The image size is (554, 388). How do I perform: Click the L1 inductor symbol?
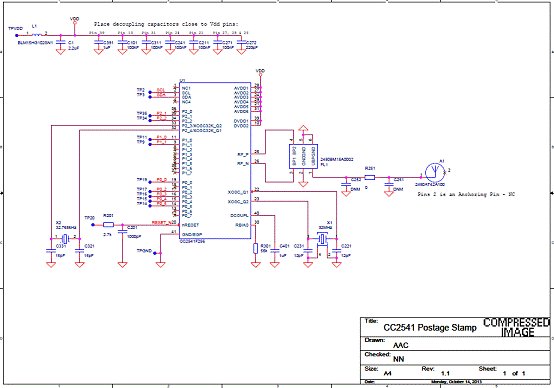[37, 35]
